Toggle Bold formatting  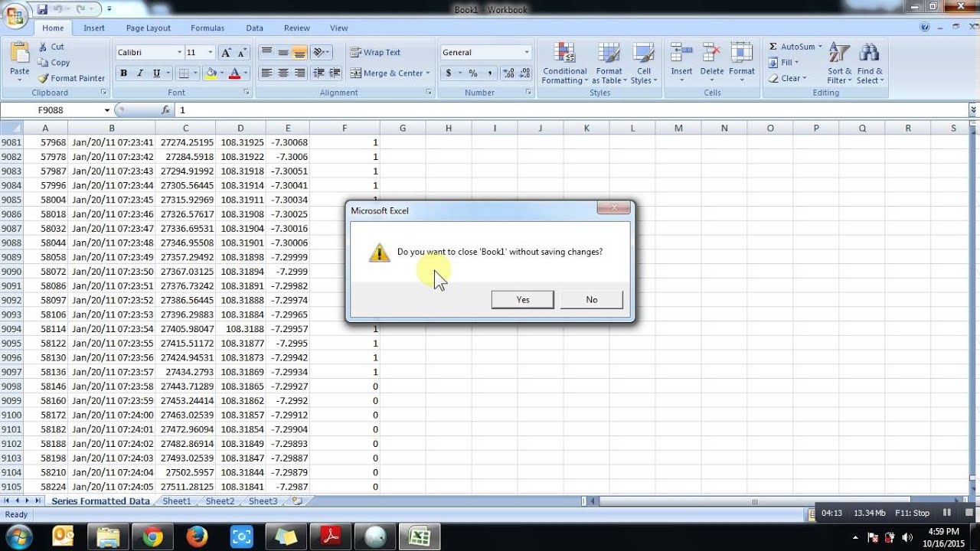pyautogui.click(x=123, y=73)
